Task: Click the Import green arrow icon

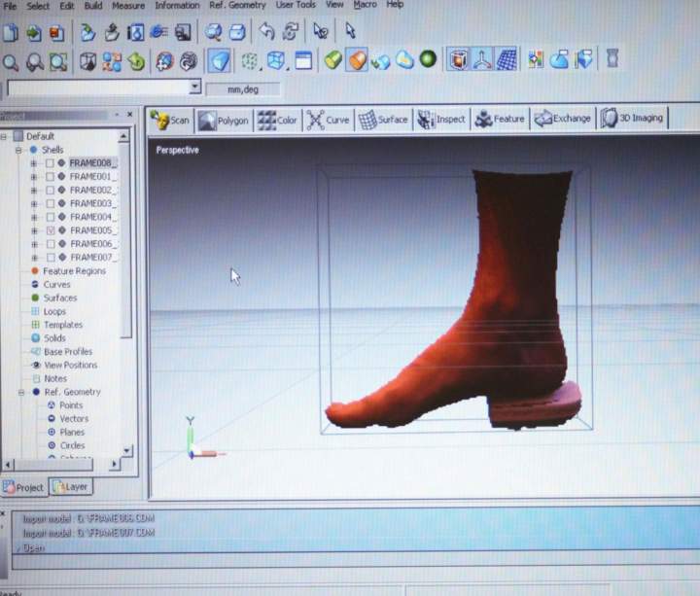Action: [x=34, y=33]
